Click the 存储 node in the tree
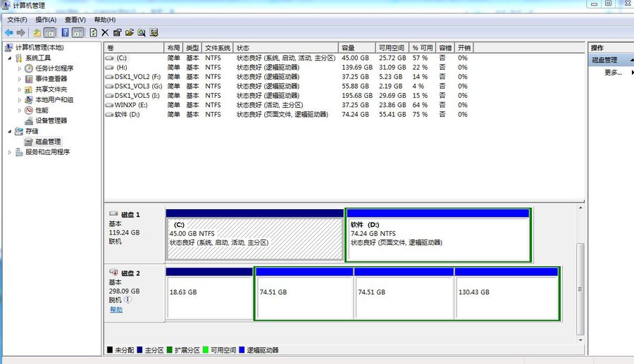The width and height of the screenshot is (634, 364). pos(32,131)
